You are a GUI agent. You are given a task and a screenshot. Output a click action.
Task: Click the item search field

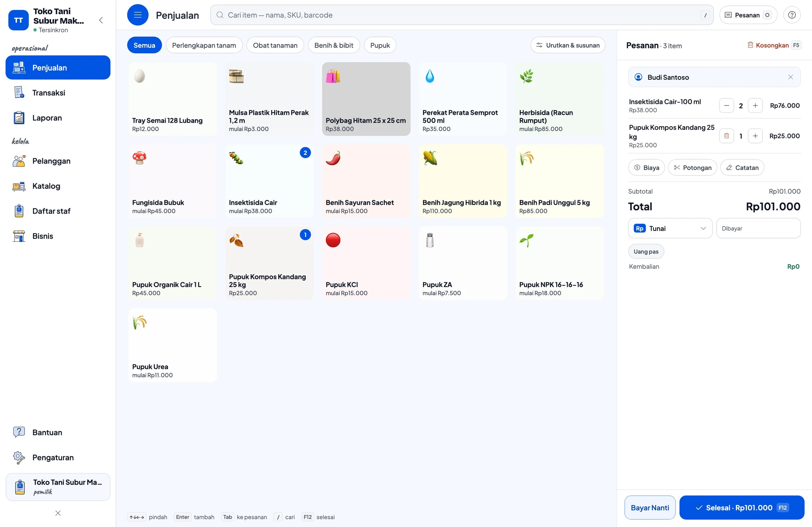(461, 15)
